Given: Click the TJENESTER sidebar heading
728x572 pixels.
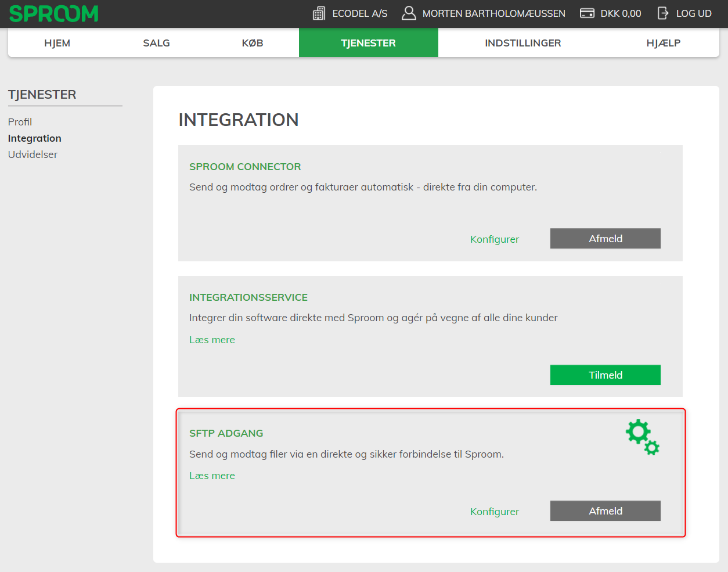Looking at the screenshot, I should (42, 95).
